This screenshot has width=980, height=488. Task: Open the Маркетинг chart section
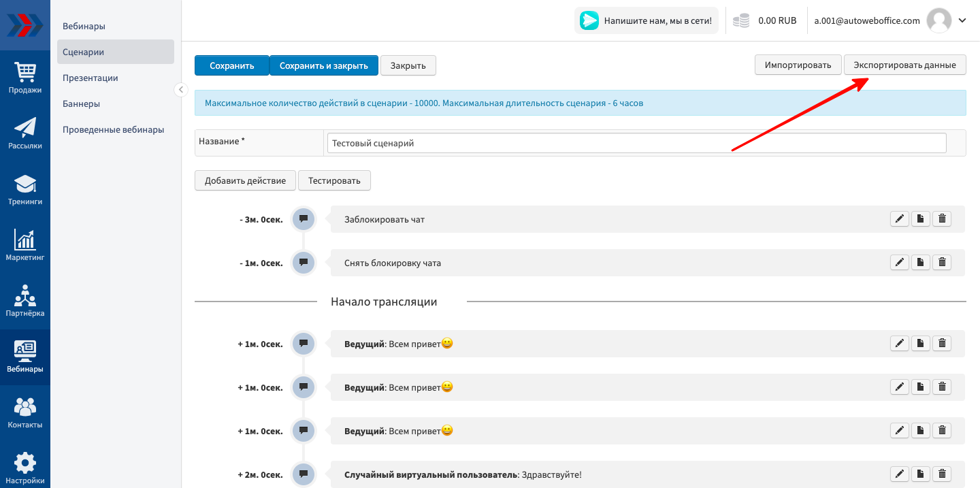25,245
